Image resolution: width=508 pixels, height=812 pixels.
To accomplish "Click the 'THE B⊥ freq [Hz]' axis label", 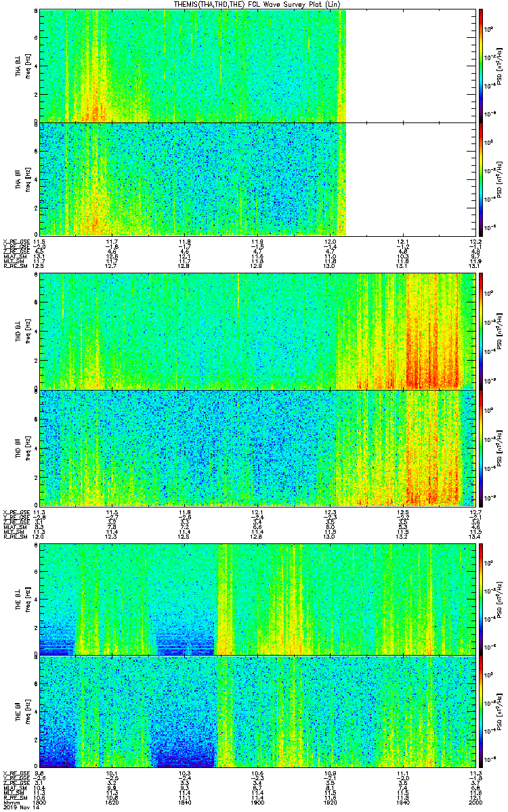I will [x=22, y=599].
